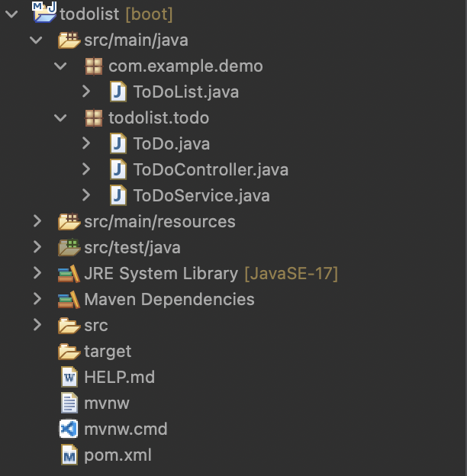Screen dimensions: 467x476
Task: Expand the ToDoService.java node
Action: coord(86,195)
